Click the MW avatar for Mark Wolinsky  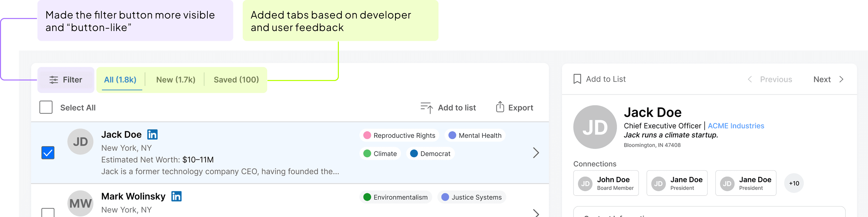tap(80, 203)
